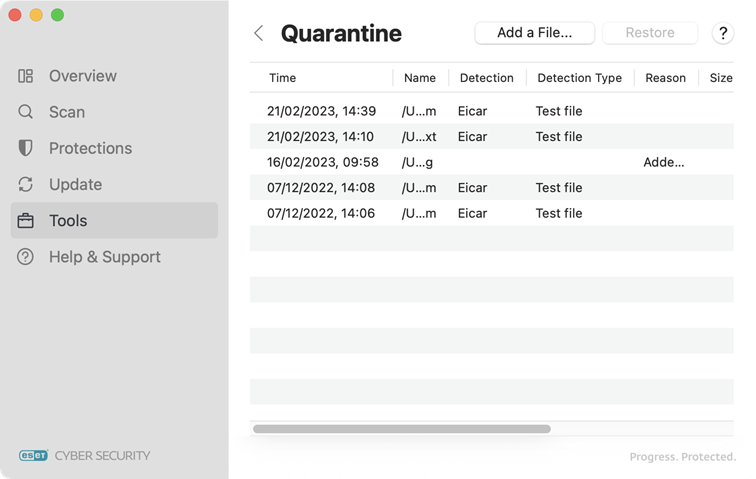The image size is (756, 479).
Task: Select the 07/12/2022, 14:06 entry
Action: 492,213
